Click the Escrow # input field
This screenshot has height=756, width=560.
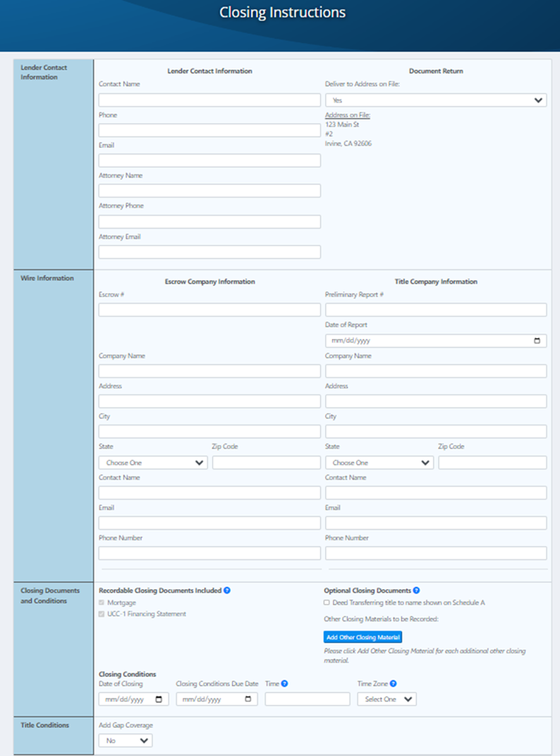pyautogui.click(x=209, y=310)
